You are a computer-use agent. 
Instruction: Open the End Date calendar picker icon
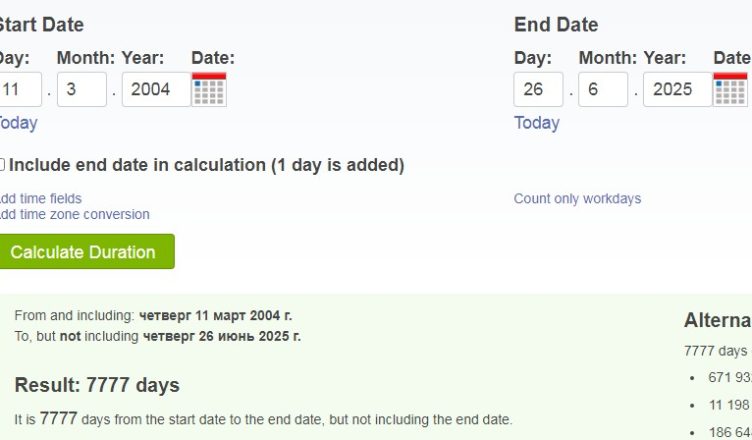730,89
